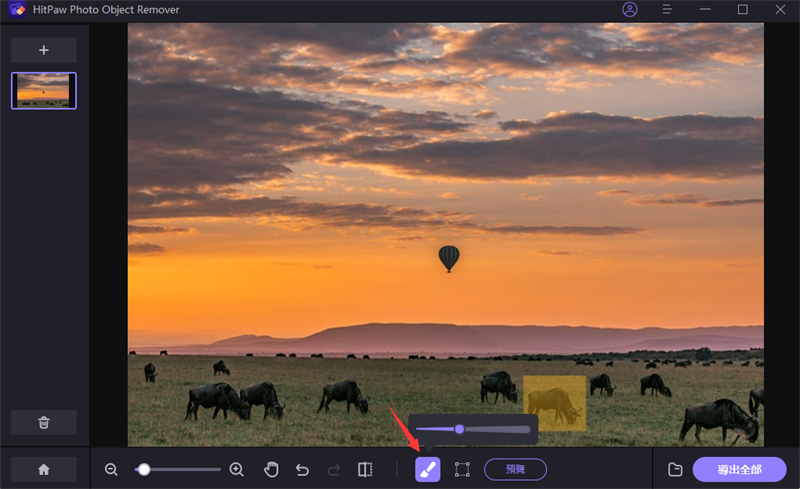Select the sunset photo thumbnail
The image size is (800, 489).
point(44,91)
